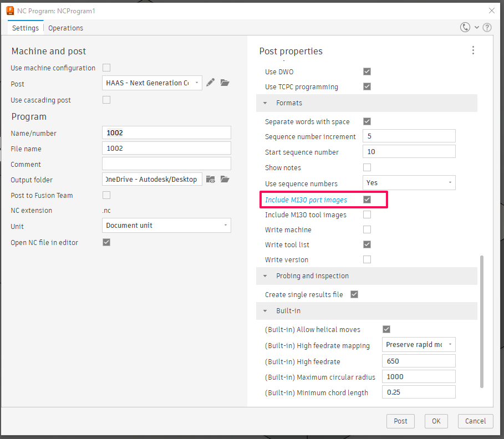504x439 pixels.
Task: Click the Post button
Action: click(x=400, y=421)
